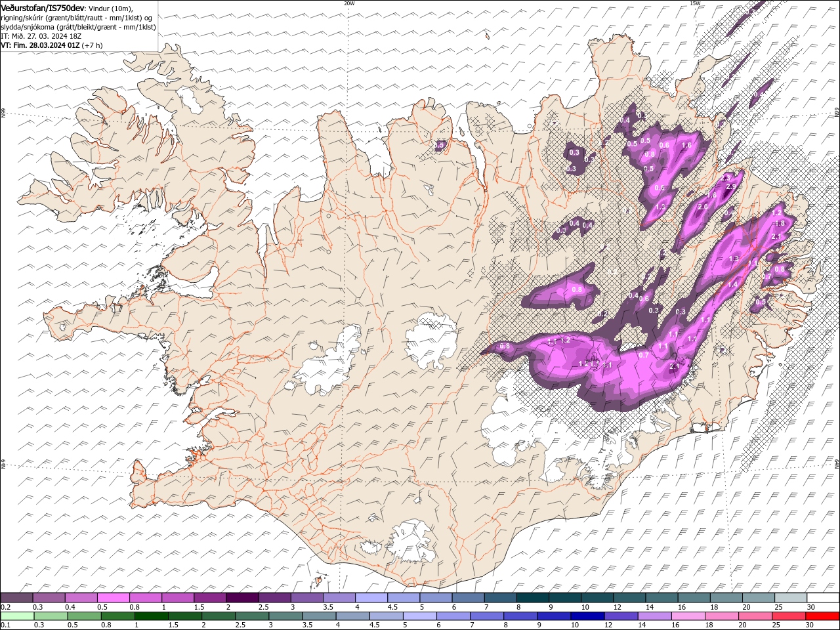Click the 2.9 precipitation value on map

pos(732,187)
